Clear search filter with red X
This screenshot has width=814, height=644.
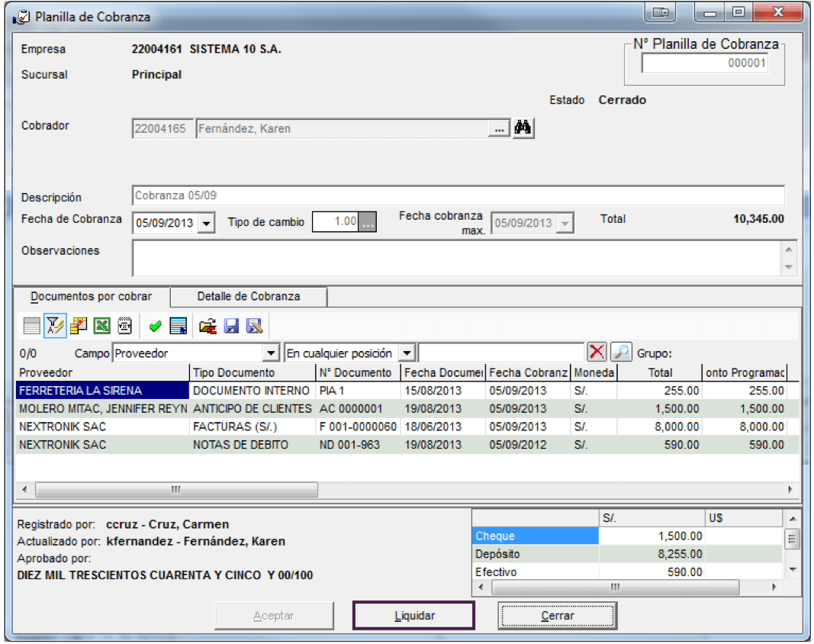597,352
